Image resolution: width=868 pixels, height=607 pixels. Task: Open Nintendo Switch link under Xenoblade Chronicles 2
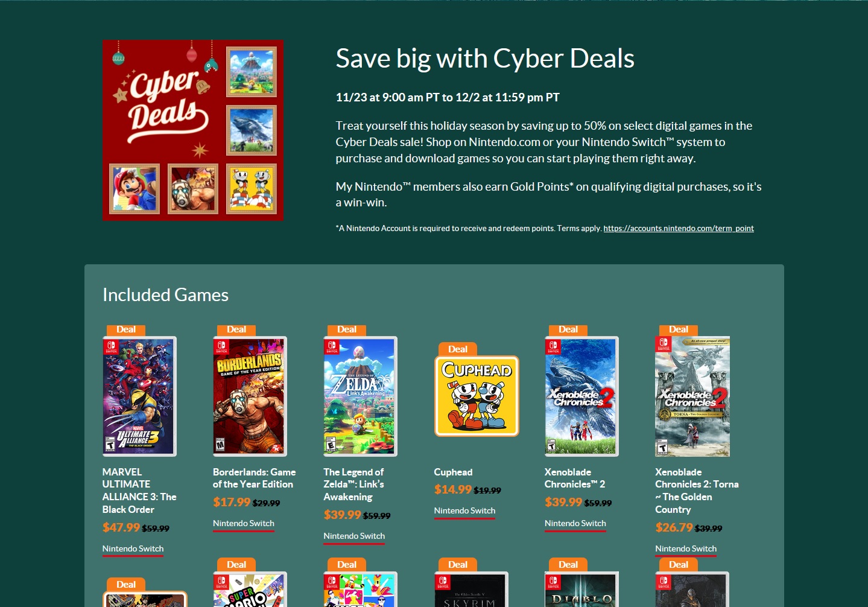click(x=575, y=523)
